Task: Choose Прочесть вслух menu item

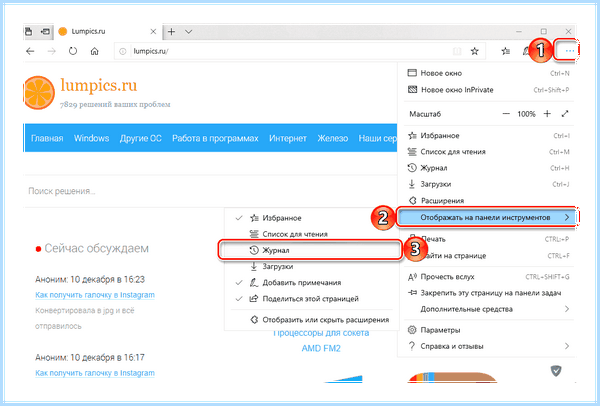Action: click(x=489, y=277)
